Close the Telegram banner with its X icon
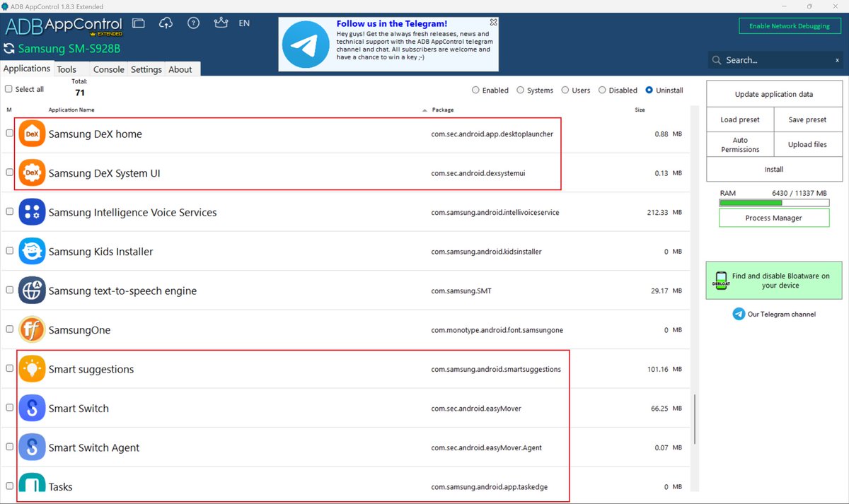 tap(493, 23)
